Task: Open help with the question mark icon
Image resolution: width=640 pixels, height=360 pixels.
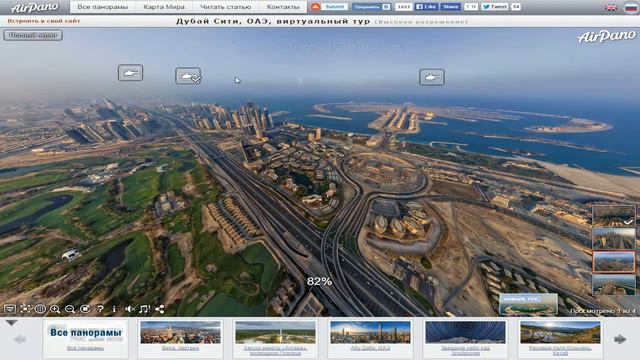Action: [x=100, y=309]
